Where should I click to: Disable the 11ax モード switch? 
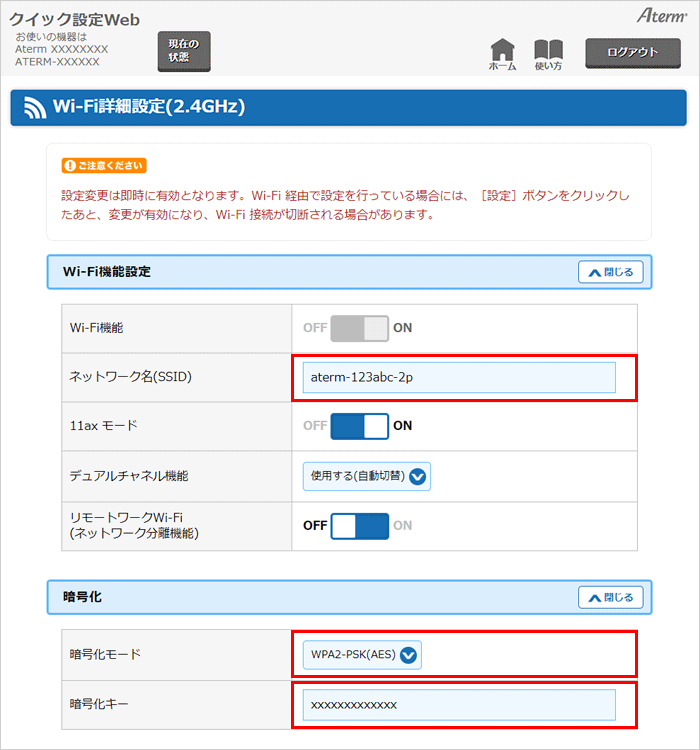tap(359, 426)
